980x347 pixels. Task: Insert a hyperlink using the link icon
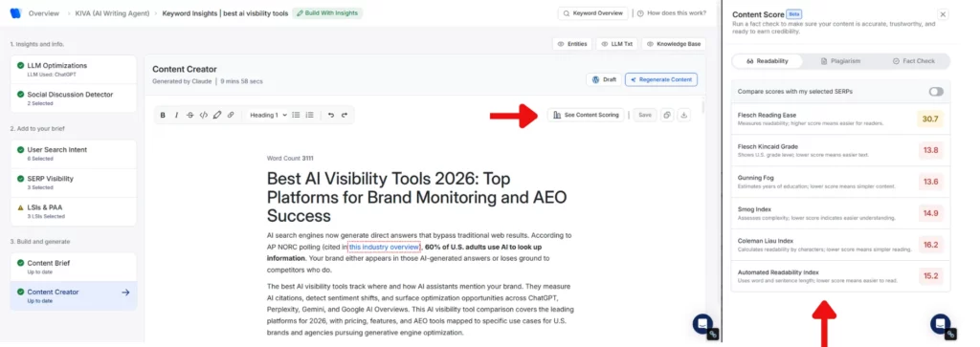click(231, 115)
